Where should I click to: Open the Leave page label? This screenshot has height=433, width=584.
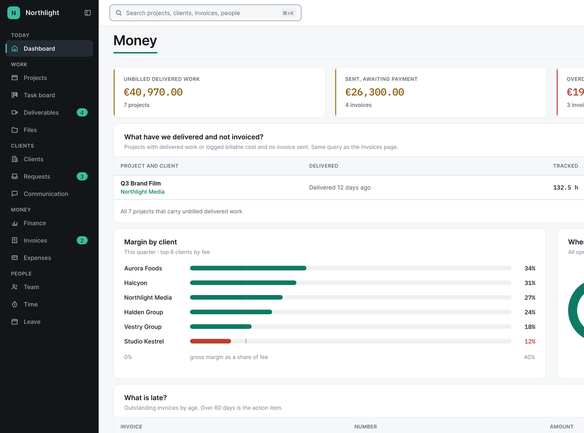[32, 322]
